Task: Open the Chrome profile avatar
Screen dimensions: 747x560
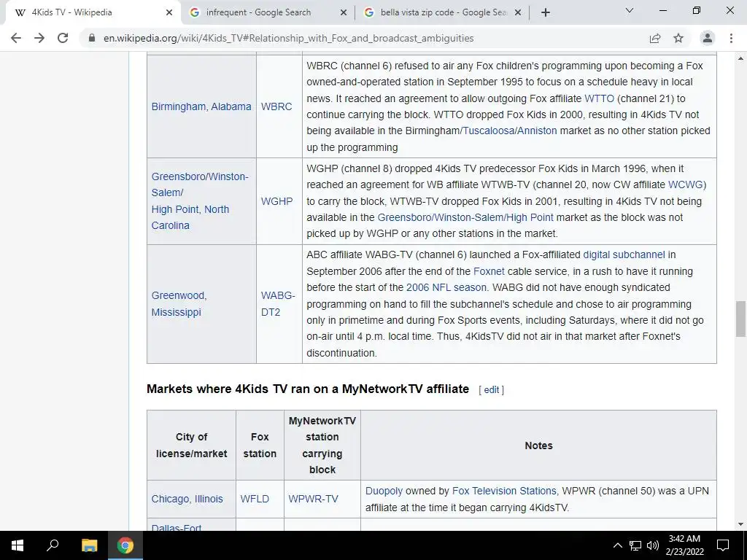Action: coord(708,38)
